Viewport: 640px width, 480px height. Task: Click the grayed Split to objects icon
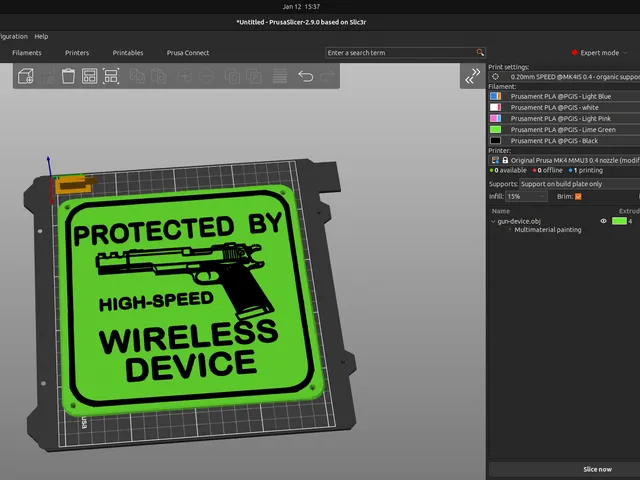tap(232, 76)
